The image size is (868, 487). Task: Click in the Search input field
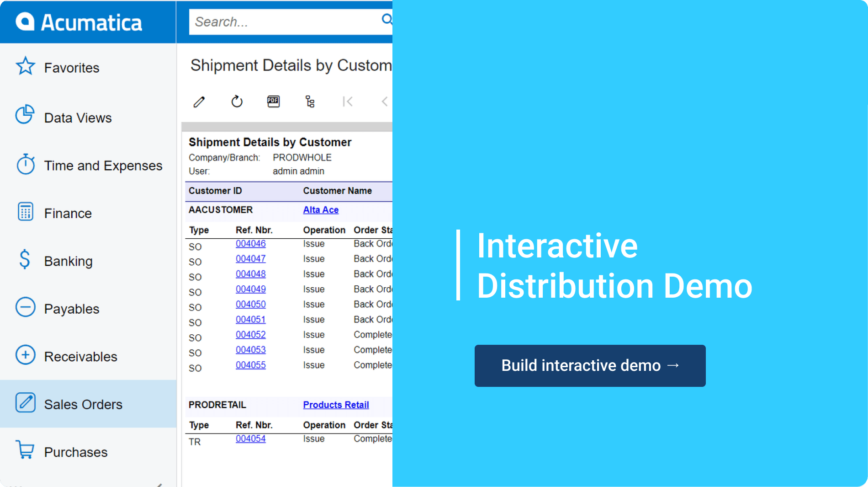pos(283,22)
